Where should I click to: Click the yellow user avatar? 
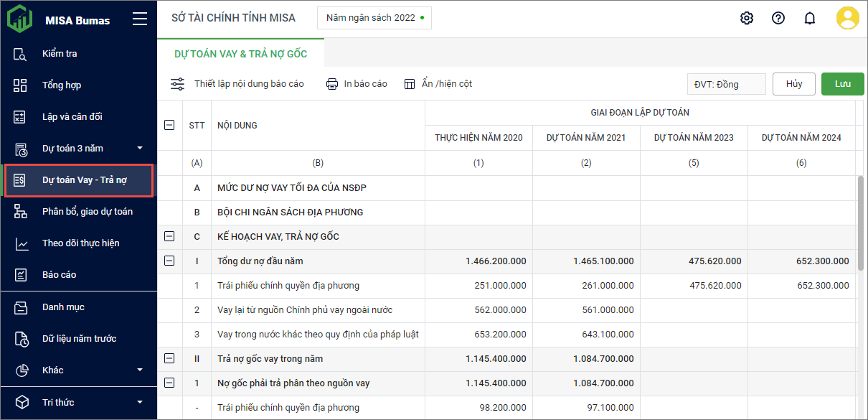847,18
